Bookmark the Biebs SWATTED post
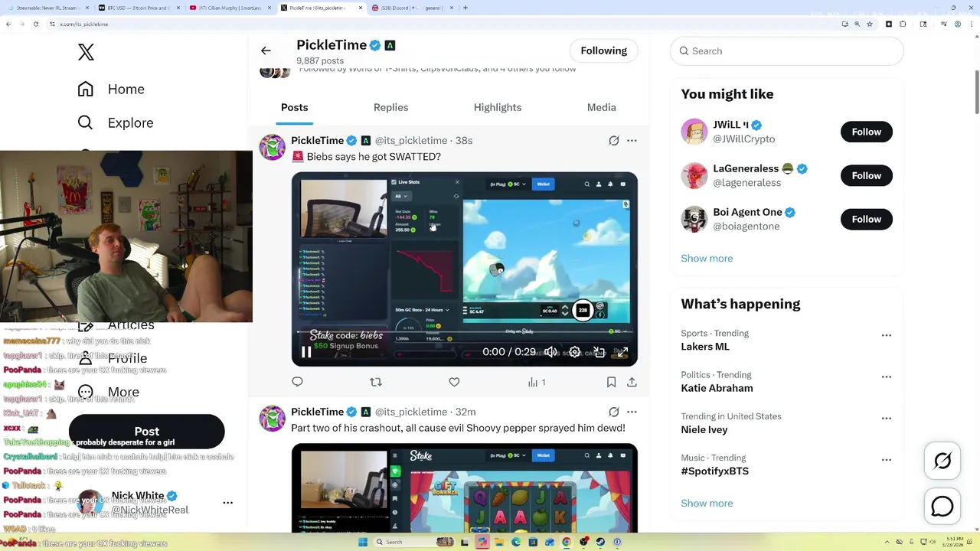The image size is (980, 551). (611, 382)
